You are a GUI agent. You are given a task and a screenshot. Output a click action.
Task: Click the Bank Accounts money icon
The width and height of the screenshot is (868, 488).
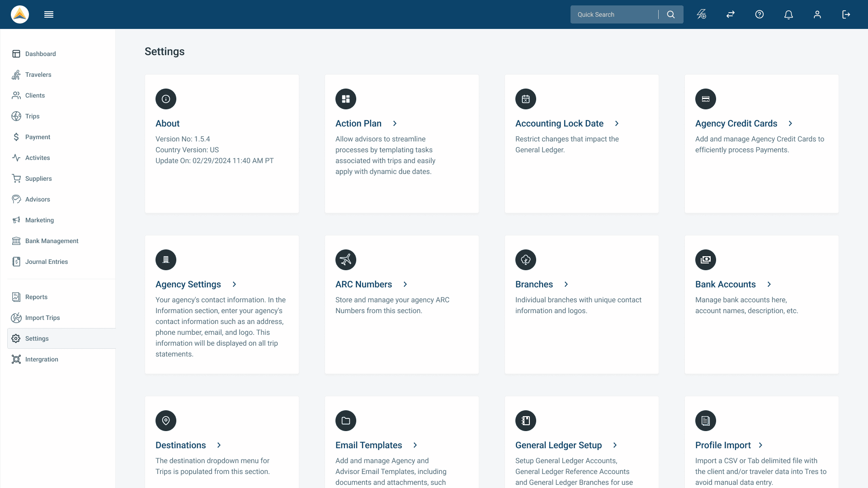706,260
